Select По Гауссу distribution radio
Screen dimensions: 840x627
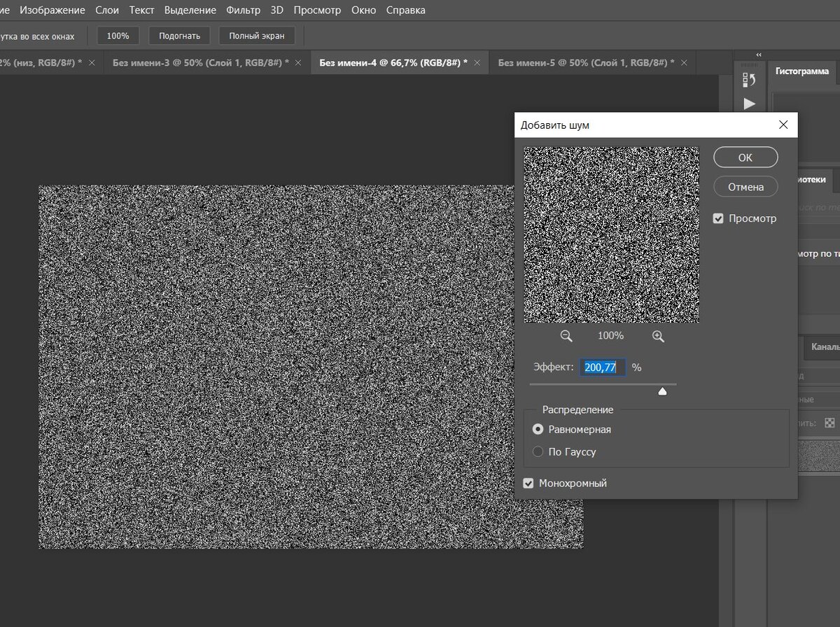pos(538,451)
